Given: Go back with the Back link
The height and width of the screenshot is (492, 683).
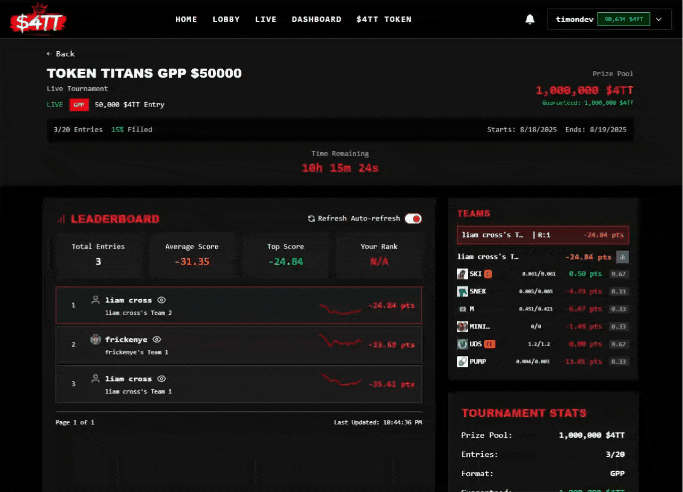Looking at the screenshot, I should 61,54.
